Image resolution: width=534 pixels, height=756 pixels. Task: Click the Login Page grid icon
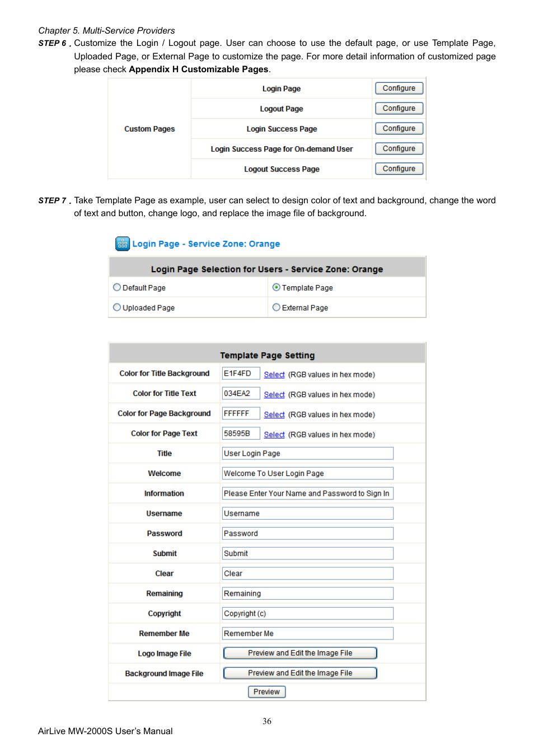point(123,244)
